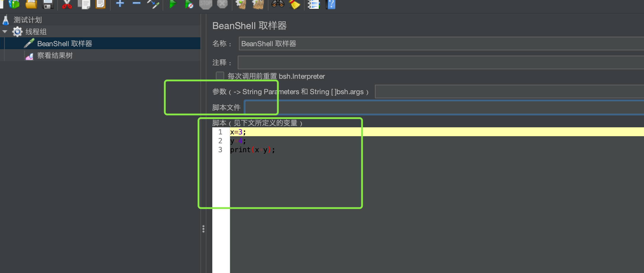Click the 'BeanShell 取样器' panel title

[x=250, y=26]
